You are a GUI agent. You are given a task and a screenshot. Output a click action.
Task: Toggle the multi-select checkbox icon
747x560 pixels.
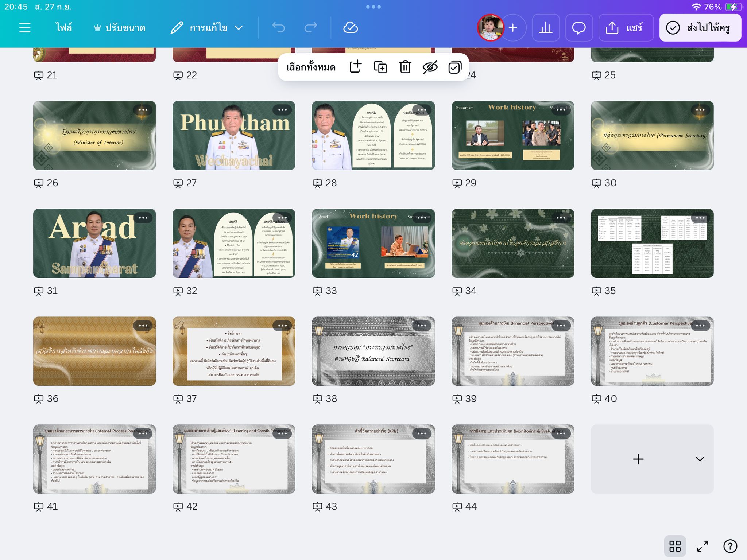[x=455, y=67]
